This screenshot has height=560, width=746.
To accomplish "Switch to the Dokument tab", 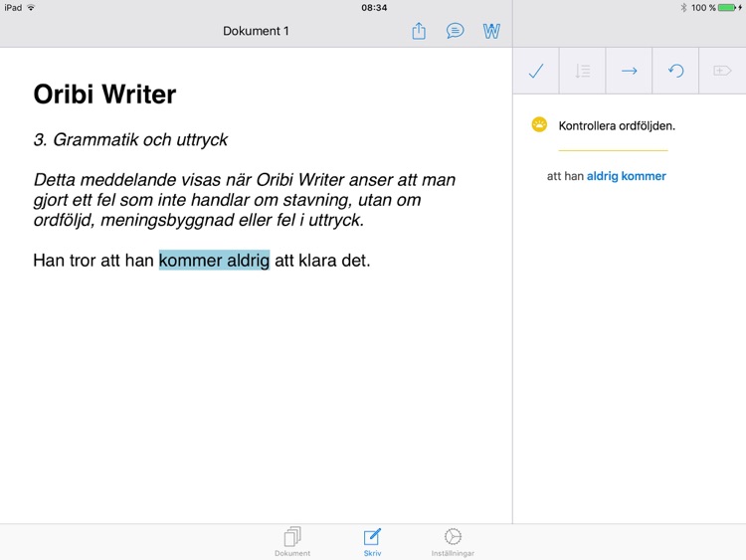I will pyautogui.click(x=292, y=542).
